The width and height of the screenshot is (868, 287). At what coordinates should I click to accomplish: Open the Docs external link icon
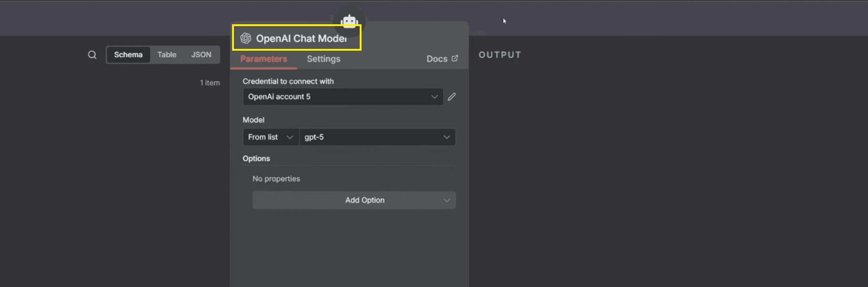455,58
